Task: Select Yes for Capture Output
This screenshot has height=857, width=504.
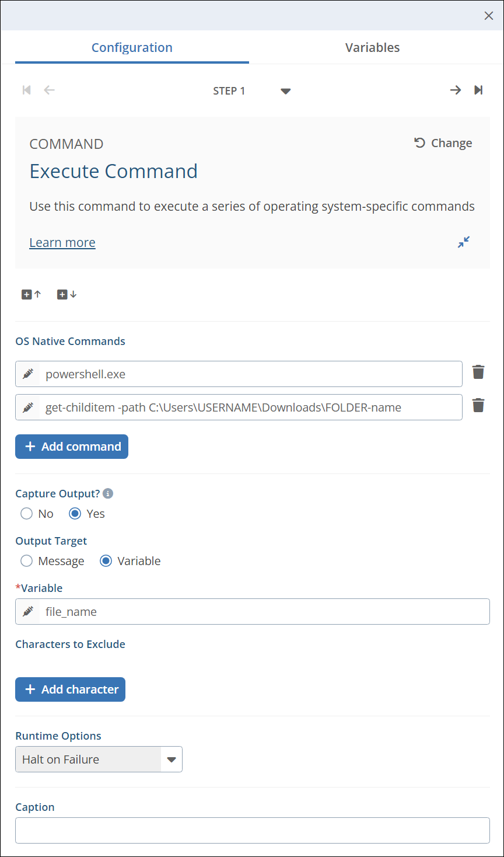Action: point(75,514)
